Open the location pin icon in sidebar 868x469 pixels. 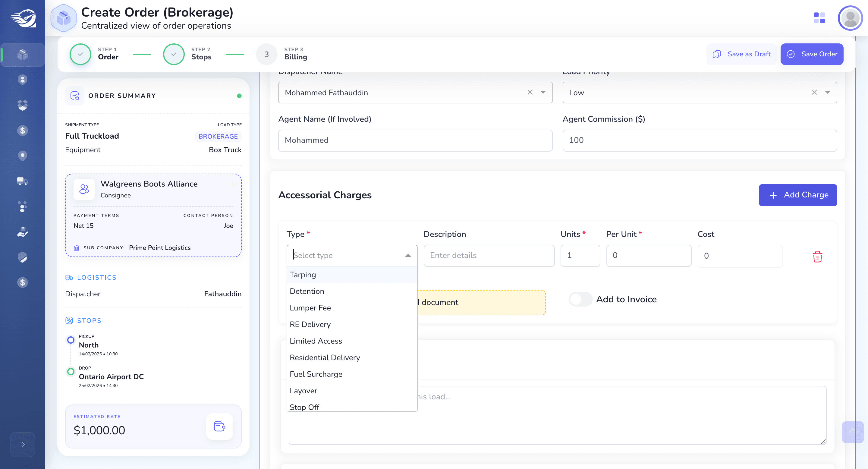pos(22,156)
